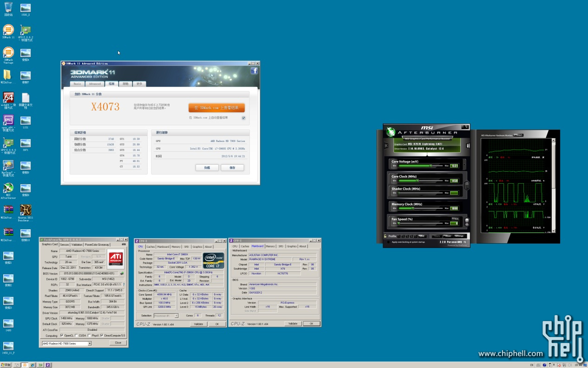
Task: Click the Save button in 3DMark 11 results
Action: (x=232, y=168)
